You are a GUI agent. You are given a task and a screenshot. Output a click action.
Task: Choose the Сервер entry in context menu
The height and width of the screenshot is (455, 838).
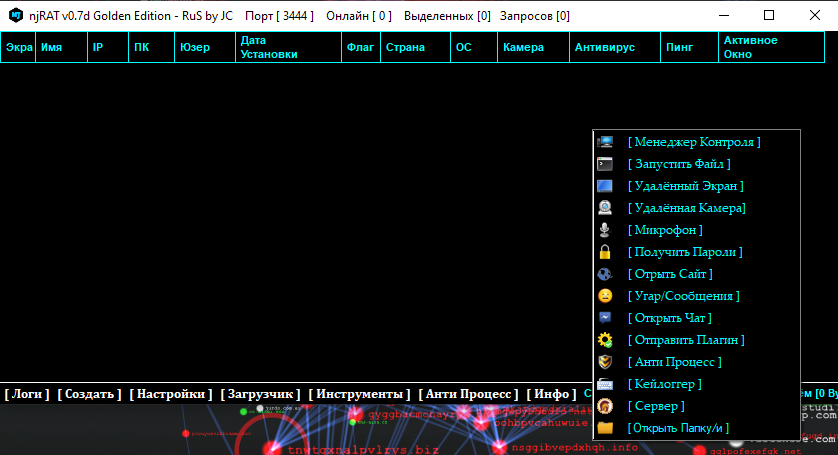[656, 406]
